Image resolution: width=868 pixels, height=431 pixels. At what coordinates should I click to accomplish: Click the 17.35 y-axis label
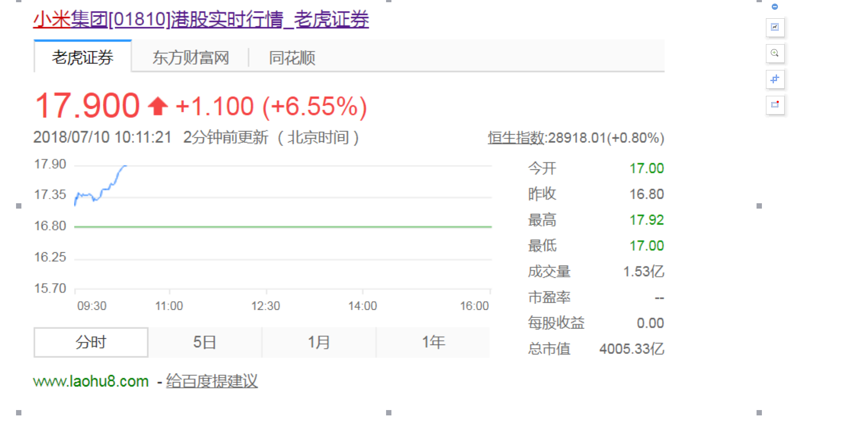coord(50,195)
